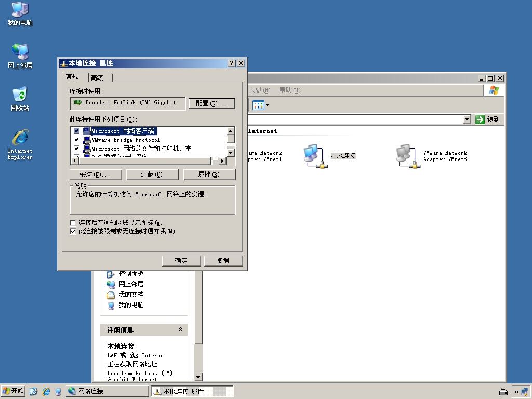
Task: Click components list scroll down arrow
Action: [231, 153]
